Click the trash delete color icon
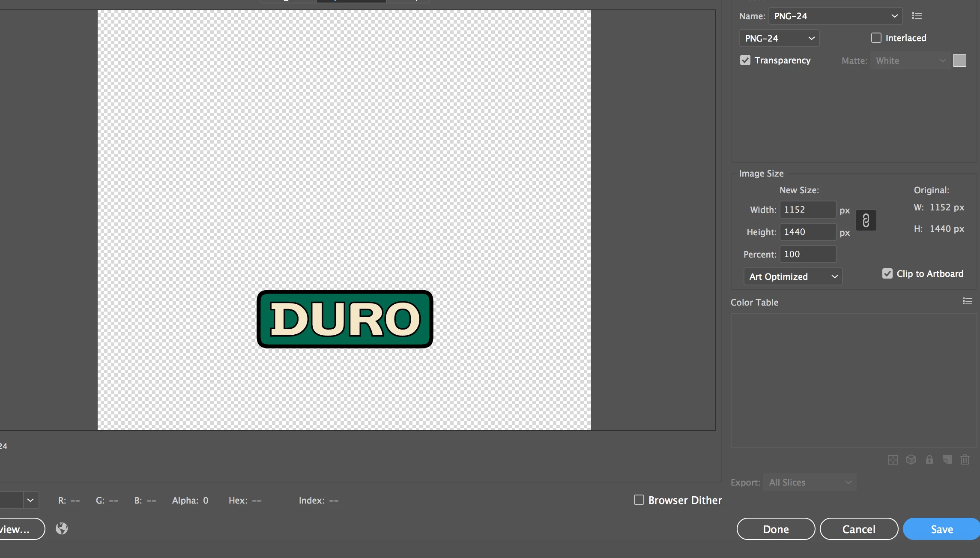This screenshot has width=980, height=558. (x=965, y=460)
